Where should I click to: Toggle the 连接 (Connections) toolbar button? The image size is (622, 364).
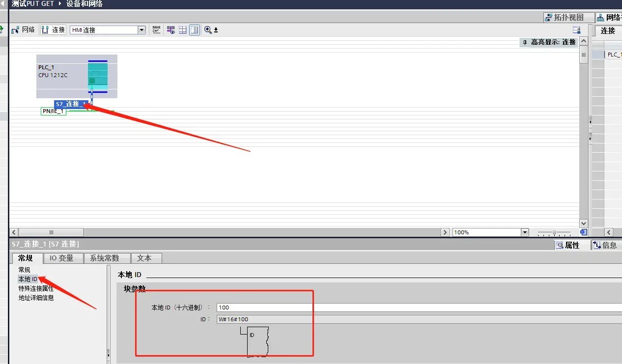53,30
